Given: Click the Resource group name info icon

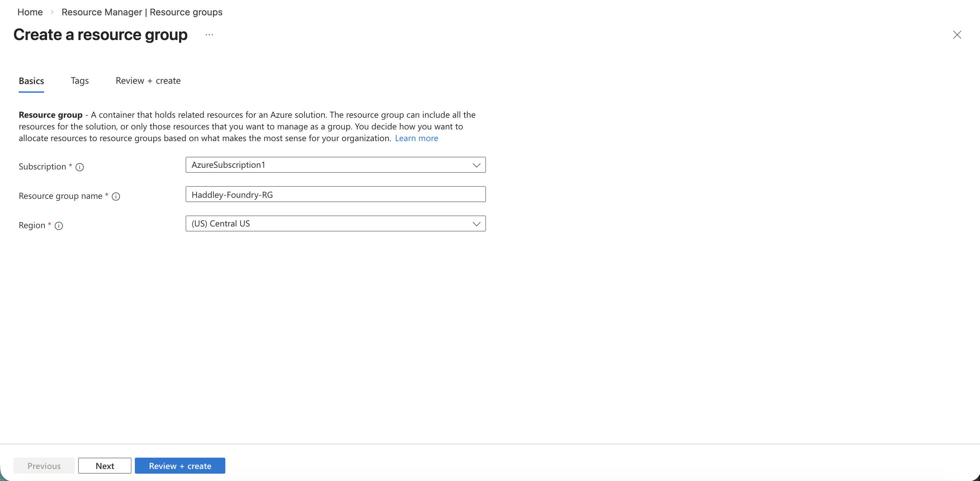Looking at the screenshot, I should pyautogui.click(x=116, y=196).
